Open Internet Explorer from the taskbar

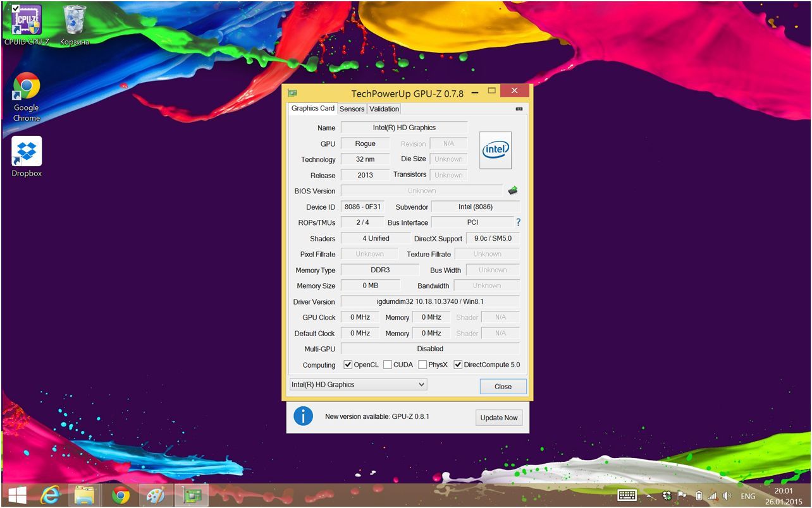tap(50, 495)
